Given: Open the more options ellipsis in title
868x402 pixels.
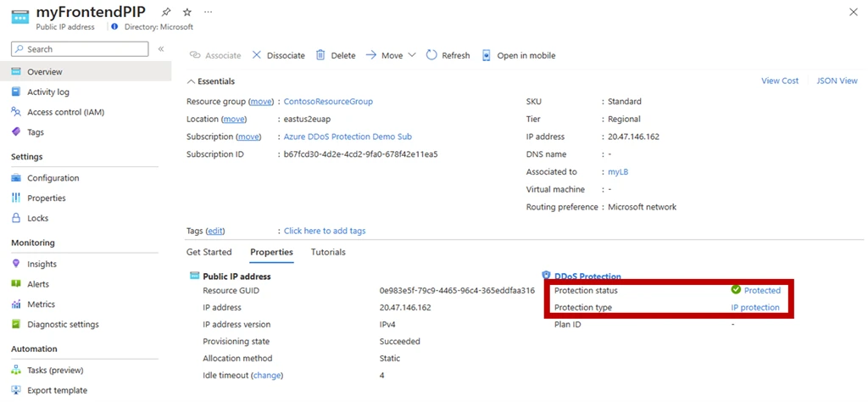Looking at the screenshot, I should click(209, 13).
